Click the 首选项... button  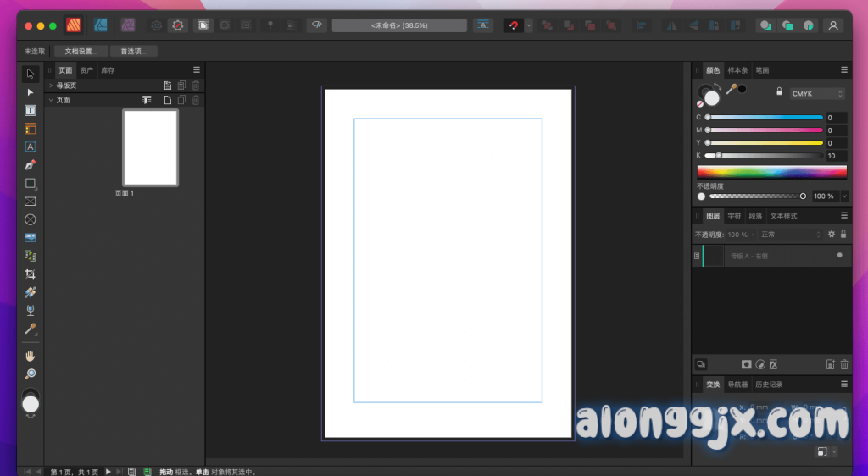(133, 52)
